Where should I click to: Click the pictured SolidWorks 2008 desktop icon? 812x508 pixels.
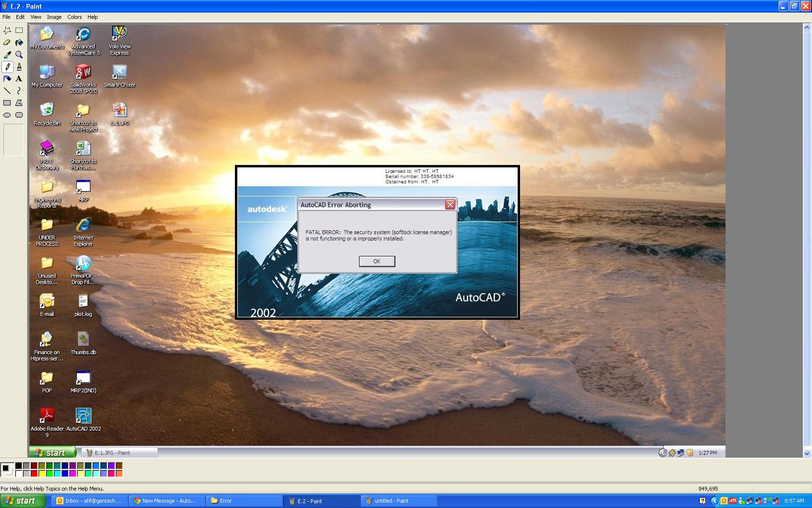pos(84,79)
